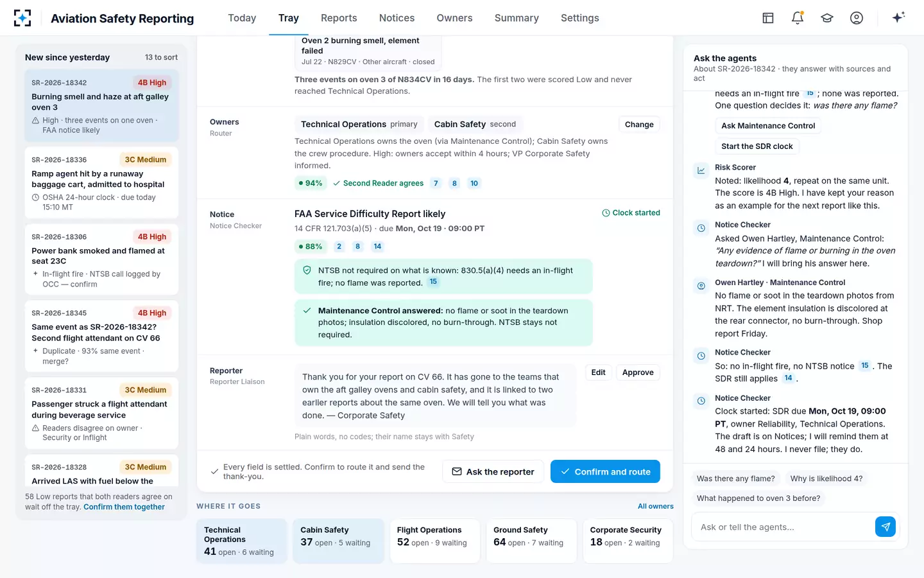
Task: Open the notifications bell
Action: click(x=798, y=18)
